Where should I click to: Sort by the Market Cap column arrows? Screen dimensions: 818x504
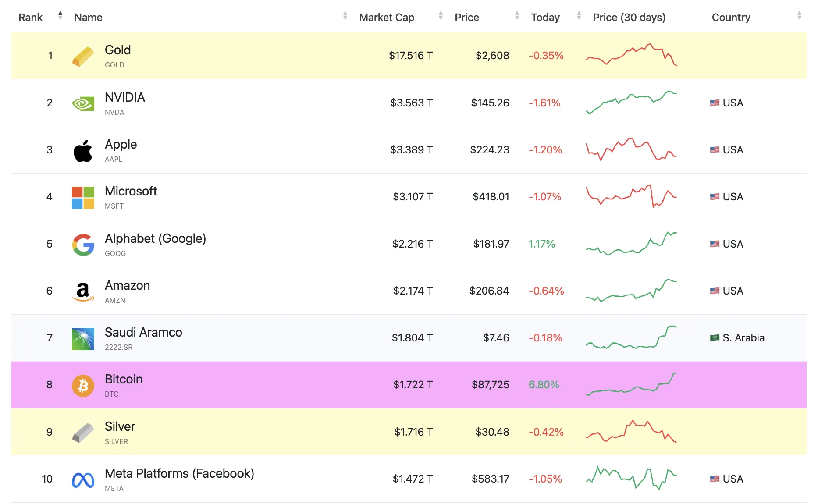point(441,16)
